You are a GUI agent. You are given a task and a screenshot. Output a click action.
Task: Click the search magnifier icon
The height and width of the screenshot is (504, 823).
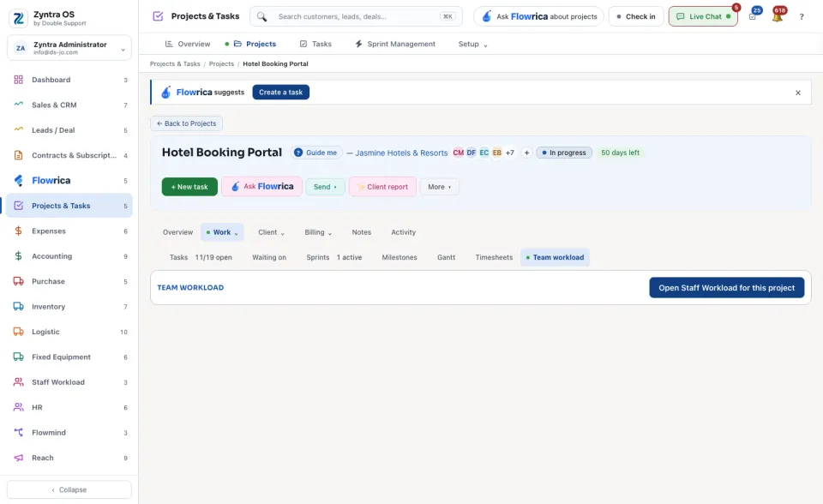pos(262,17)
